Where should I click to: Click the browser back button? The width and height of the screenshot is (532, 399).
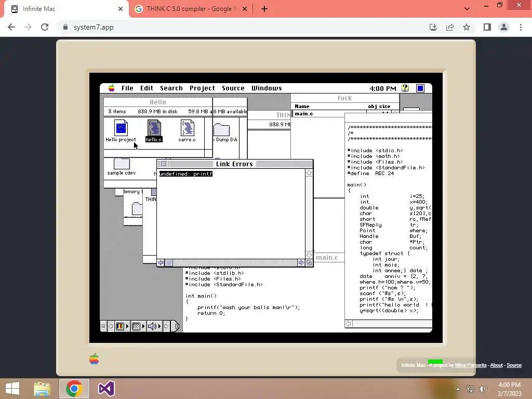[x=11, y=27]
